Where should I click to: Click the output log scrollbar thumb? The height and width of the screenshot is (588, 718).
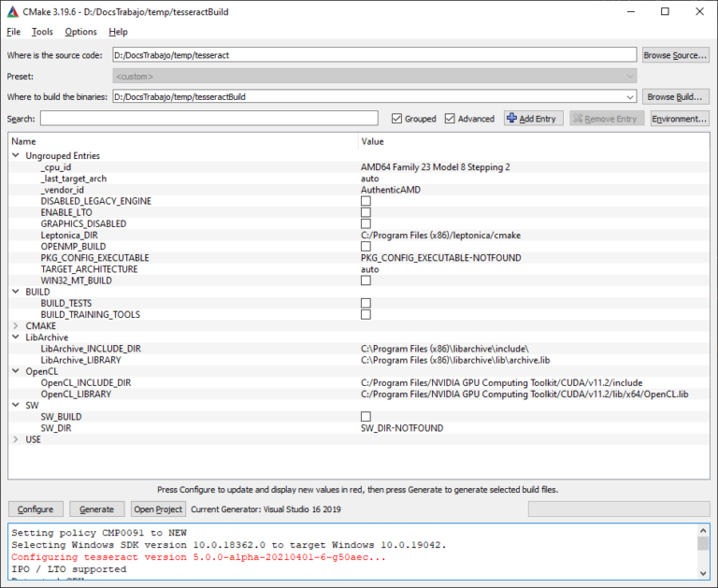703,543
